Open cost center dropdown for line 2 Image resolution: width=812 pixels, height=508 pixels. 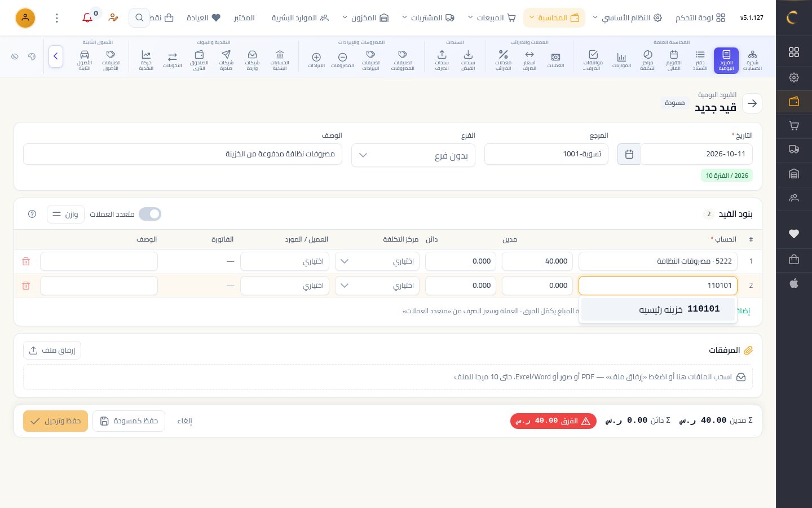377,286
